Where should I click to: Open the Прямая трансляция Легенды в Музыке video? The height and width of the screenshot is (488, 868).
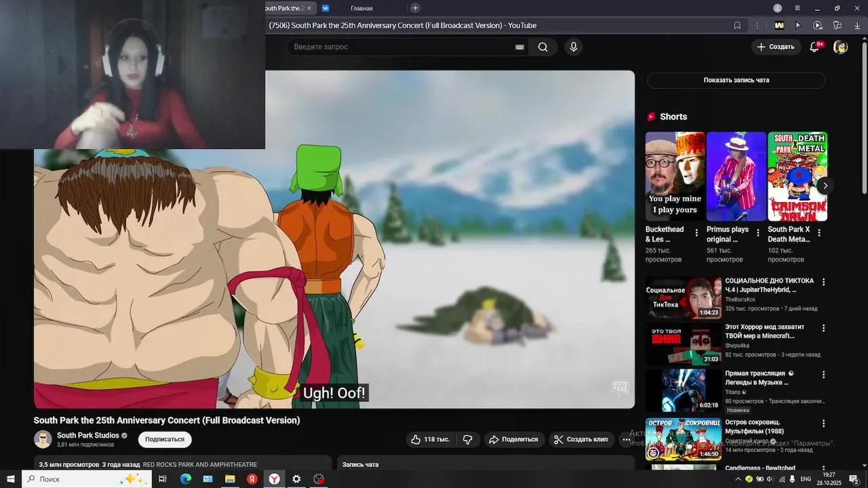[684, 390]
